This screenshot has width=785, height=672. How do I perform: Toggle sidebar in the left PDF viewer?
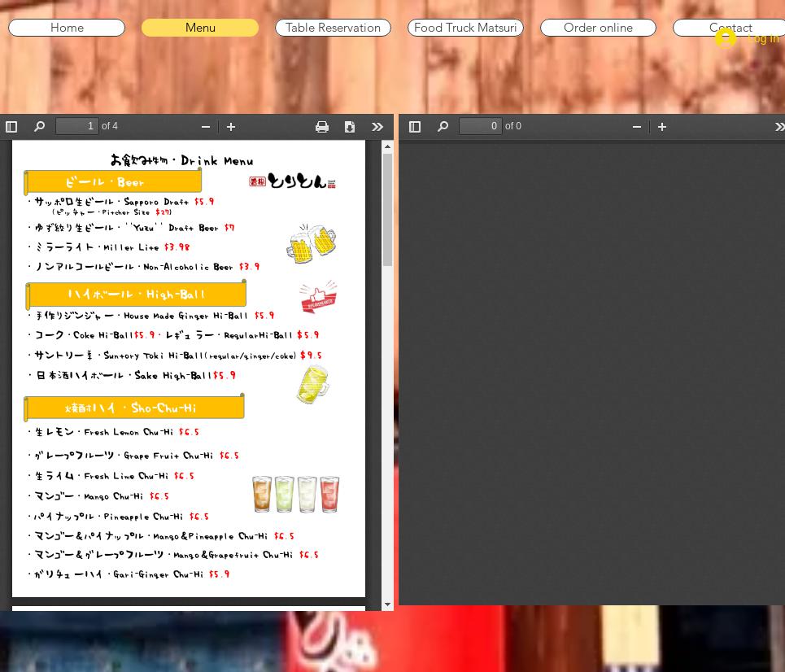(11, 127)
